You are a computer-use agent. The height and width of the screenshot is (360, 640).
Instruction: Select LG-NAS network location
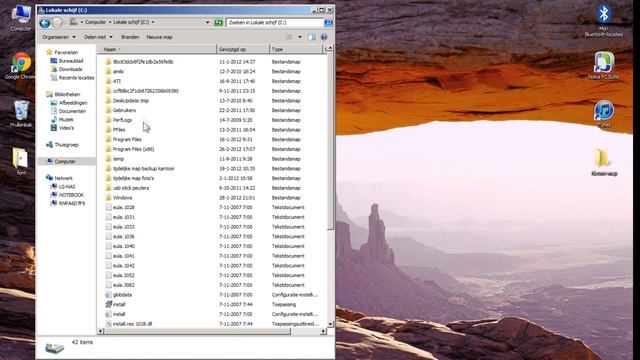67,187
